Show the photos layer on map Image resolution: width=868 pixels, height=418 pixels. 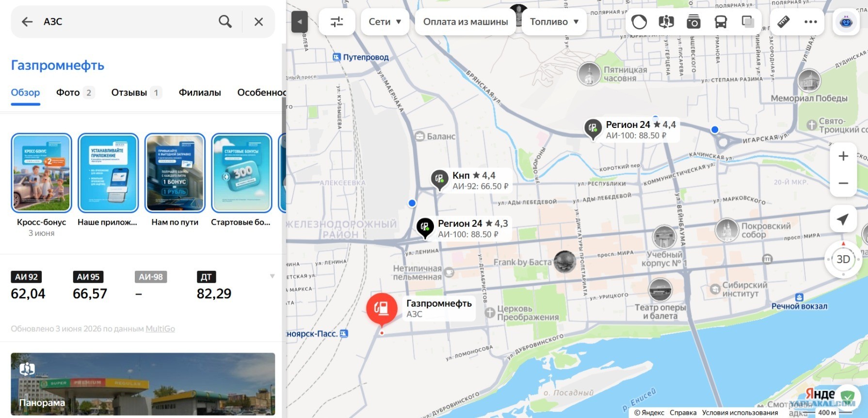pyautogui.click(x=693, y=22)
